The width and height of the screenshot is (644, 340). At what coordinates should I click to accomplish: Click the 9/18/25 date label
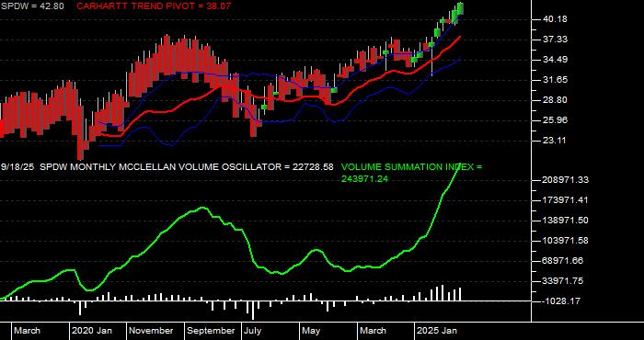tap(17, 167)
